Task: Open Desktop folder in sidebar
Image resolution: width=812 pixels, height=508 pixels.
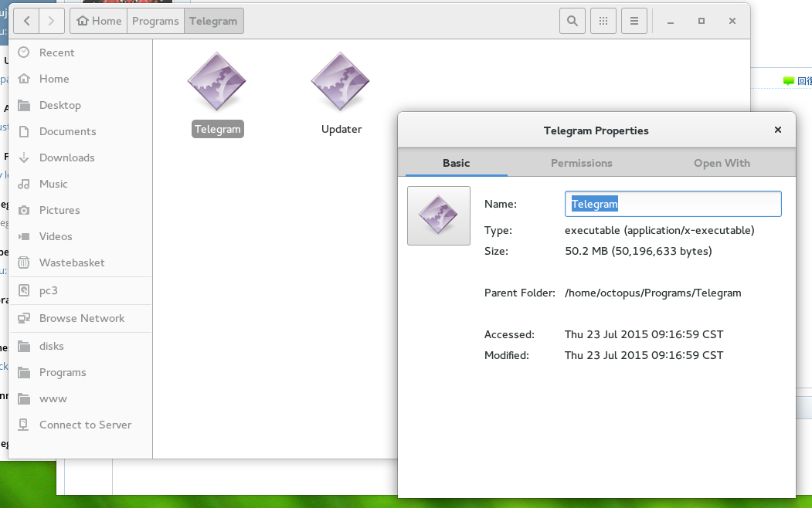Action: (x=80, y=105)
